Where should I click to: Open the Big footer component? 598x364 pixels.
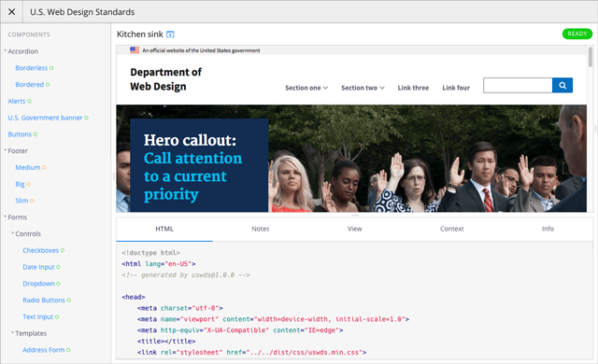tap(21, 184)
